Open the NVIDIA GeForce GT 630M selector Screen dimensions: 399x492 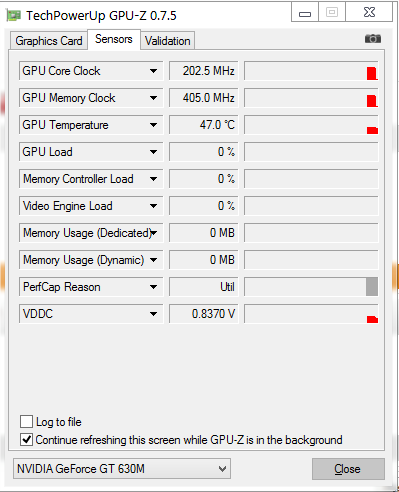click(x=122, y=469)
